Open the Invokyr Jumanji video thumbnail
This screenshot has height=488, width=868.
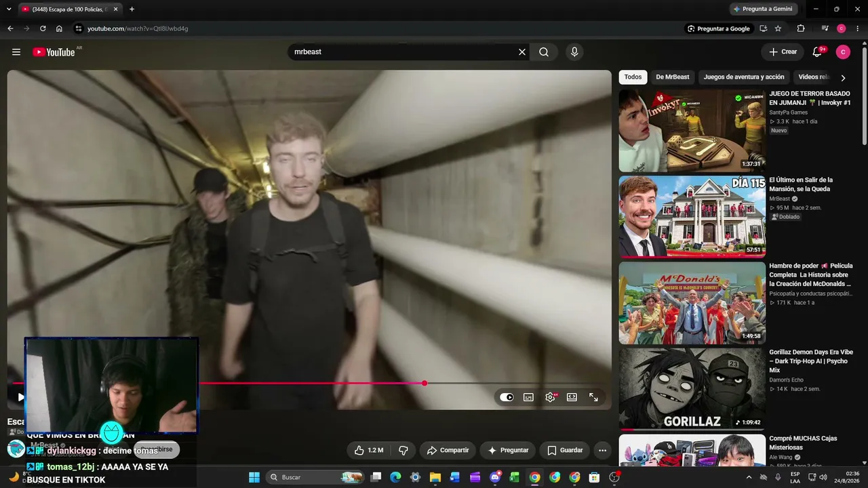click(692, 131)
